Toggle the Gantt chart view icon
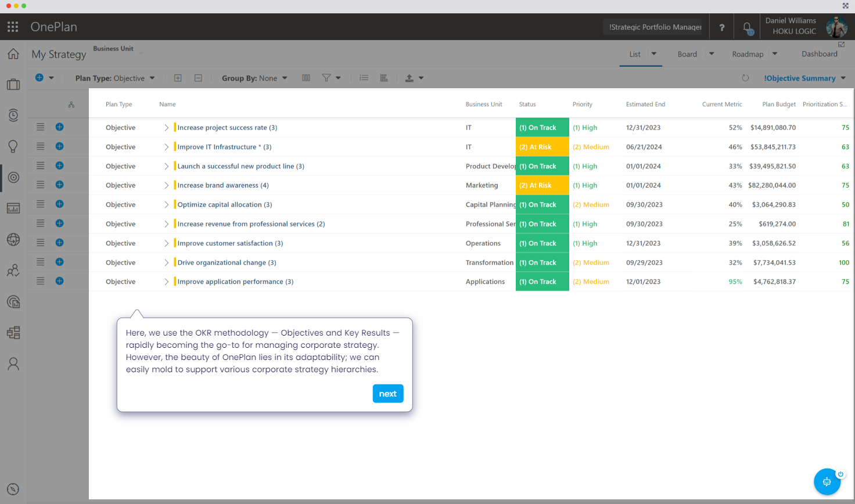 tap(384, 78)
